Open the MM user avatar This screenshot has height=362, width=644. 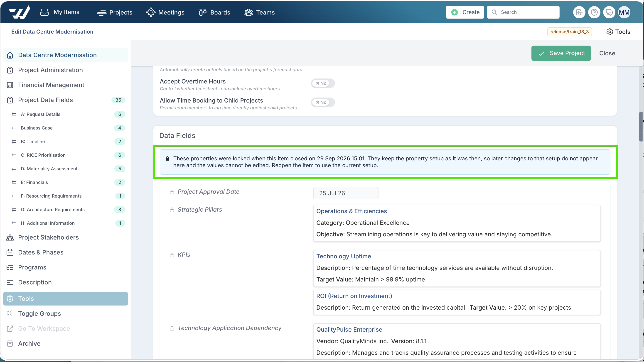(624, 12)
